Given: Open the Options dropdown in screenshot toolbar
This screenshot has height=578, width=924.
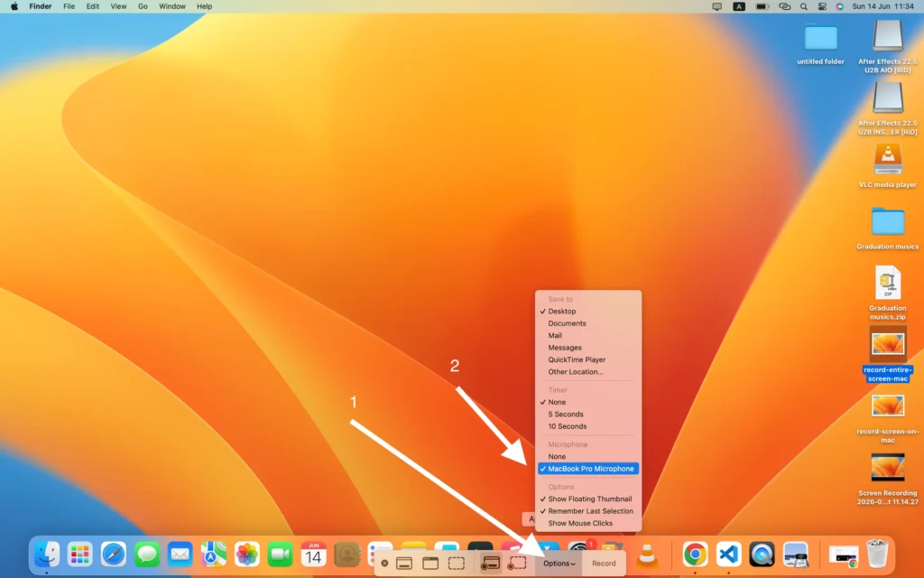Looking at the screenshot, I should coord(559,564).
